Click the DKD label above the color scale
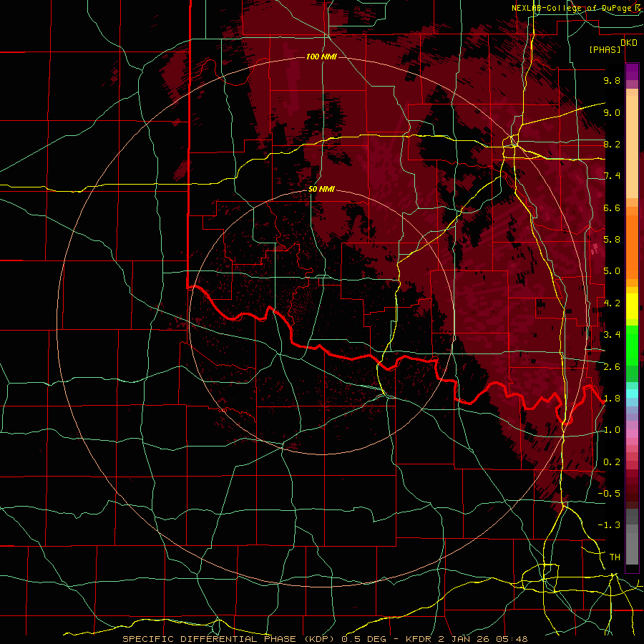Image resolution: width=644 pixels, height=644 pixels. [629, 43]
